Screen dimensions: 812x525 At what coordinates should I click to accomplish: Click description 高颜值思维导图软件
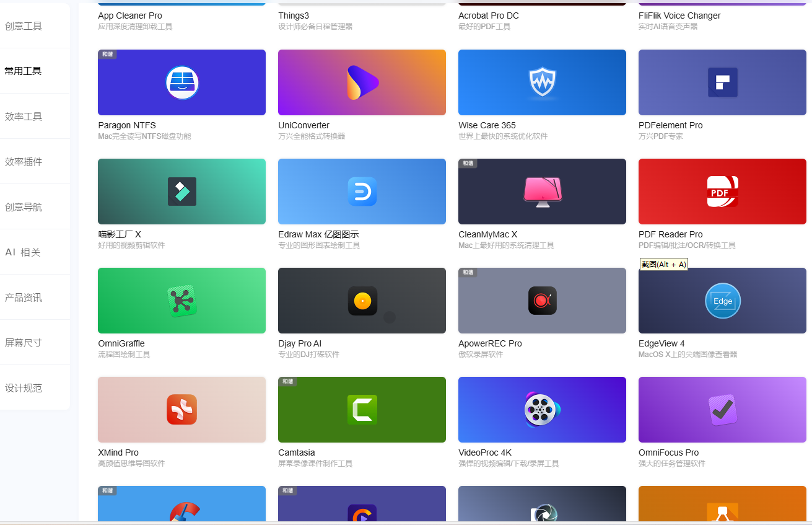tap(131, 464)
